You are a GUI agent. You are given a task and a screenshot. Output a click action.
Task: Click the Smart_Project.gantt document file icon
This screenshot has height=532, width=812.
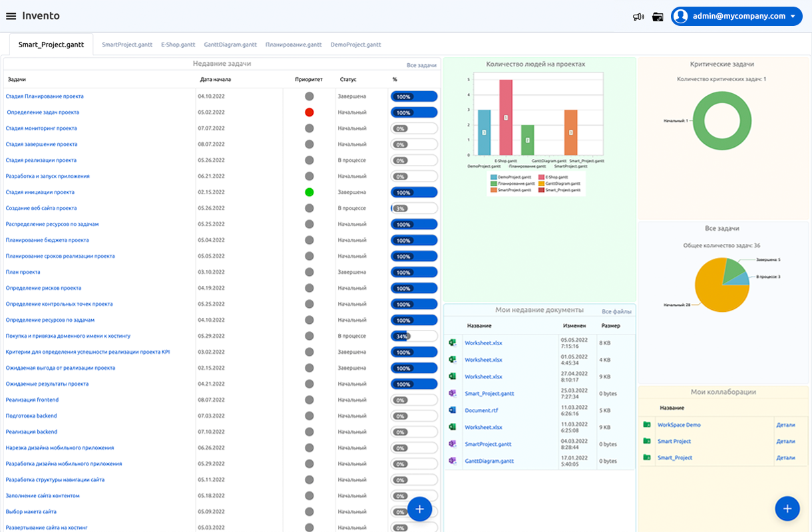[x=452, y=394]
